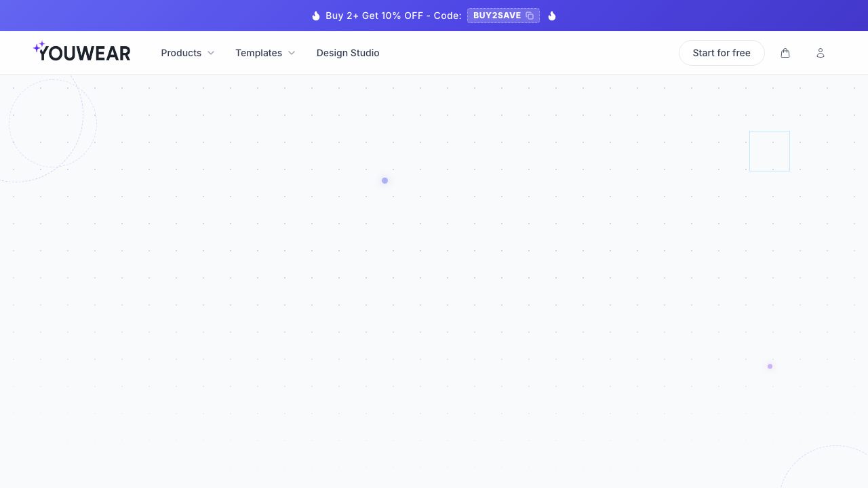Screen dimensions: 868x488
Task: Expand the Products chevron
Action: (211, 53)
